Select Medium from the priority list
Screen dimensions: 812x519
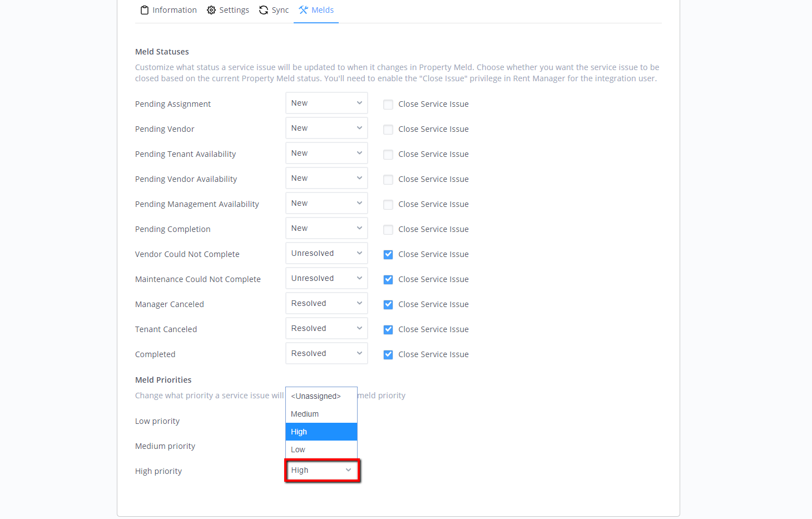321,414
